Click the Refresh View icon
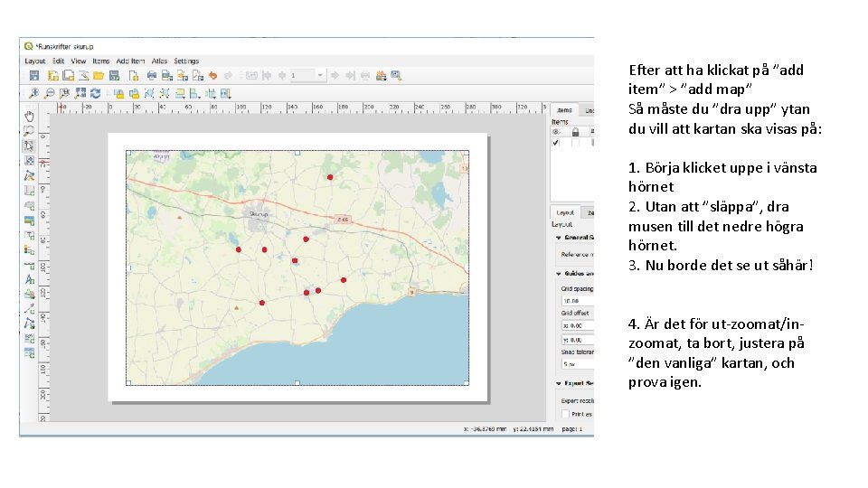The image size is (868, 488). point(95,92)
